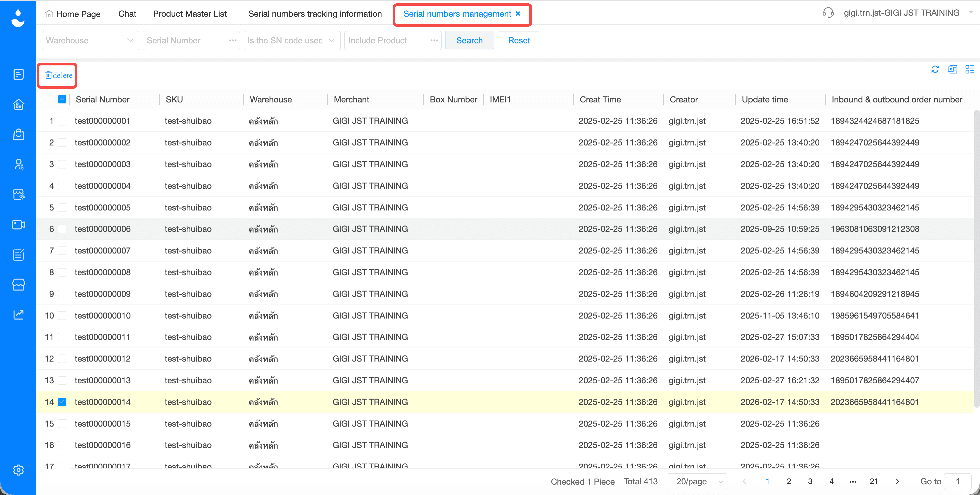Click the test000000006 serial number cell

tap(103, 229)
